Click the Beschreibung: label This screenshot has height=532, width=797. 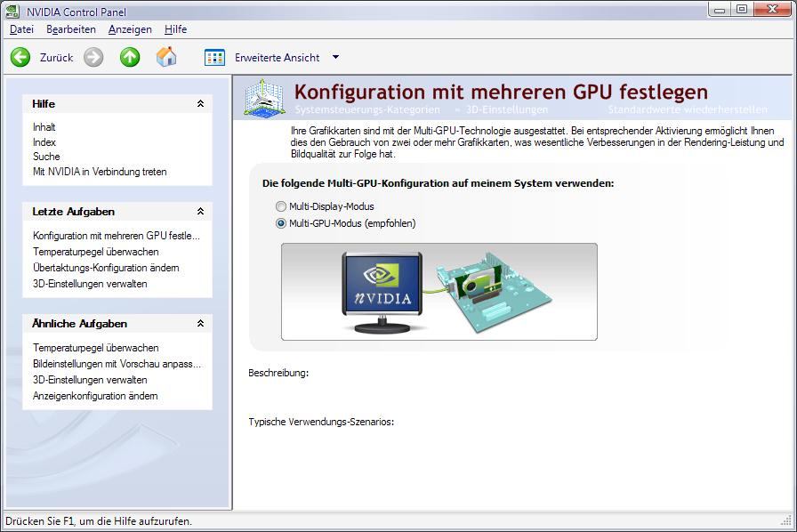tap(278, 373)
